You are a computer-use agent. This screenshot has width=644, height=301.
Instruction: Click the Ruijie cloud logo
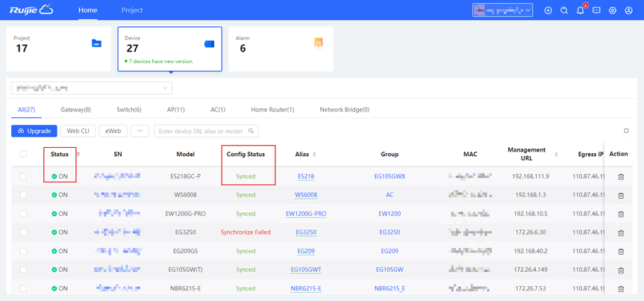pyautogui.click(x=31, y=10)
